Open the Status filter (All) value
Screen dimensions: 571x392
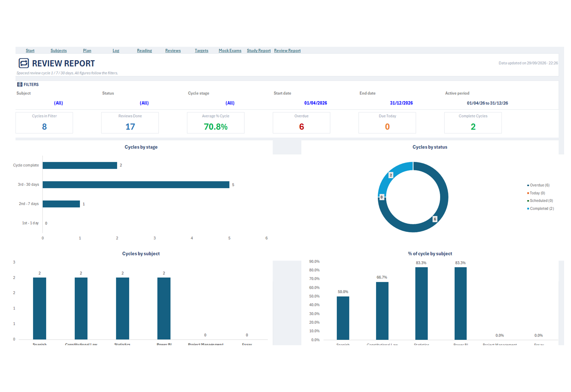pyautogui.click(x=144, y=103)
